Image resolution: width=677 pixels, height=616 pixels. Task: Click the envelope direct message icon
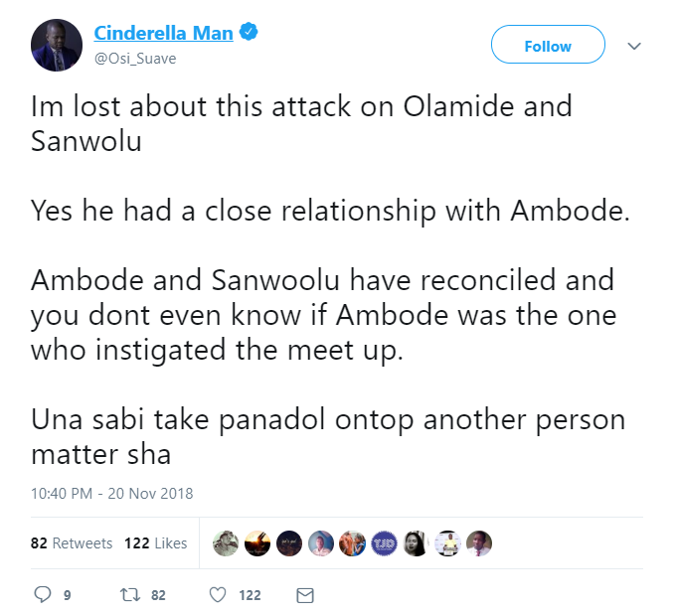306,594
